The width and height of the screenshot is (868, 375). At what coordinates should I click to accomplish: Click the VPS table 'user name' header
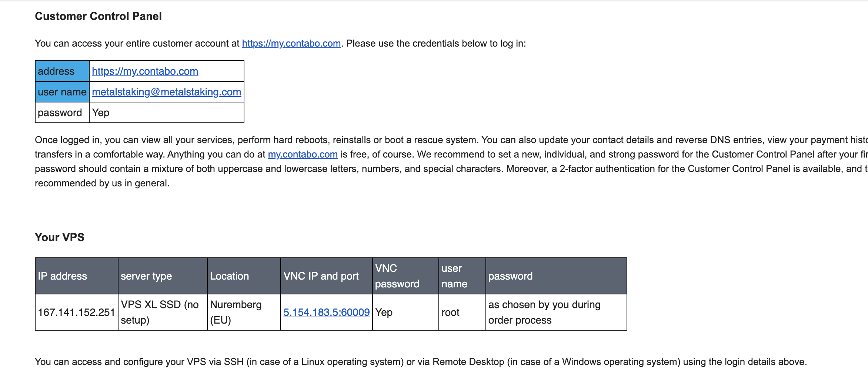coord(462,276)
